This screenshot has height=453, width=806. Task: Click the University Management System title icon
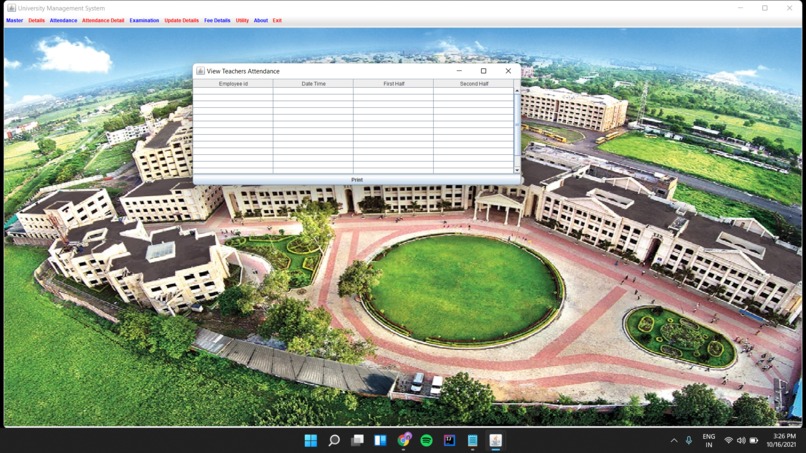pyautogui.click(x=11, y=8)
